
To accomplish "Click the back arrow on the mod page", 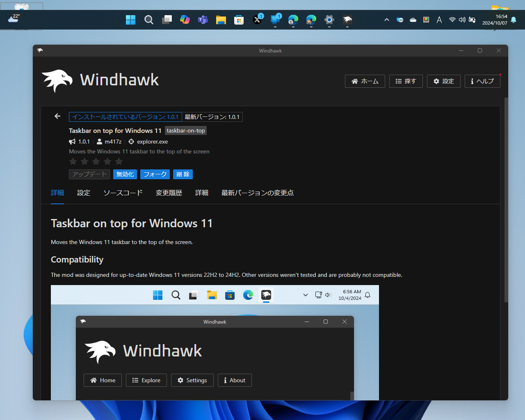I will coord(57,116).
